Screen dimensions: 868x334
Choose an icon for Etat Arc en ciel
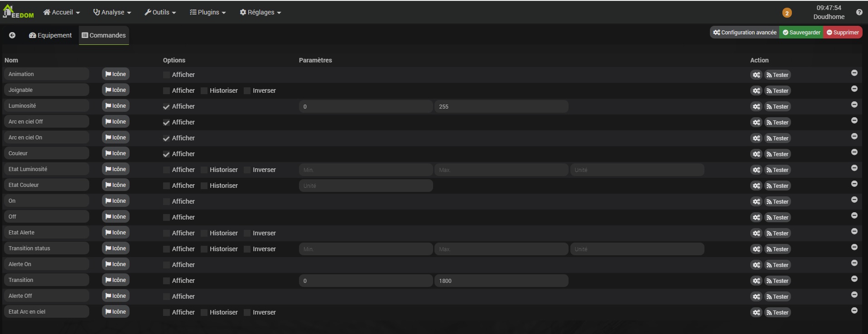[116, 312]
